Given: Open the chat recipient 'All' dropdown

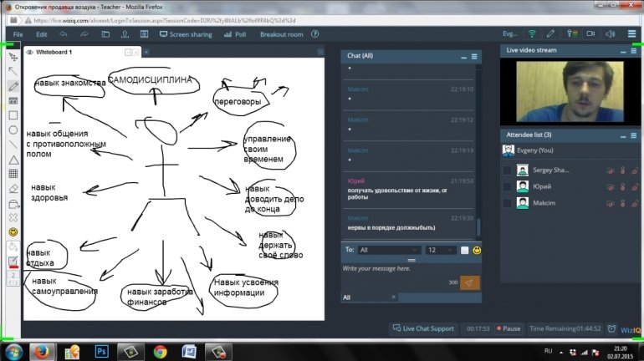Looking at the screenshot, I should (388, 250).
